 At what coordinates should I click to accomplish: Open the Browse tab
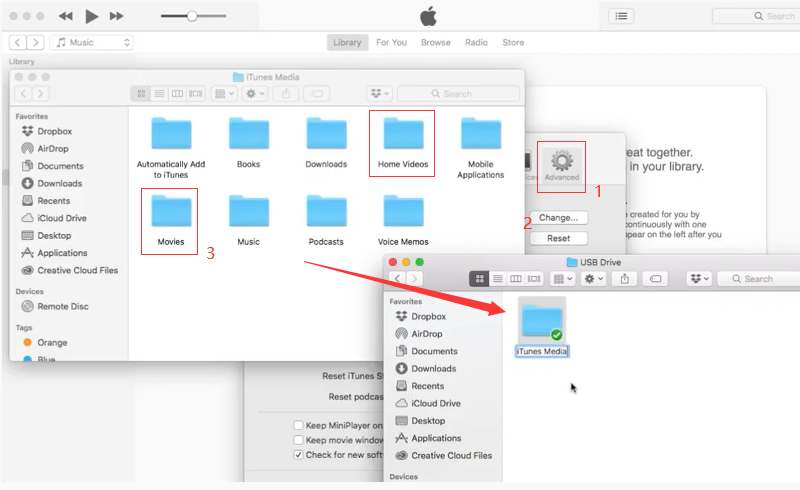tap(435, 42)
